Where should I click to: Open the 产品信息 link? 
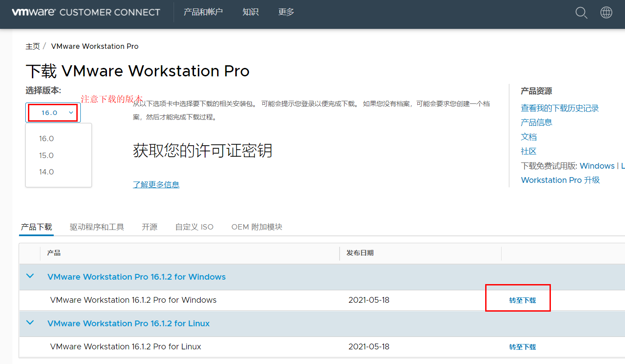point(536,123)
